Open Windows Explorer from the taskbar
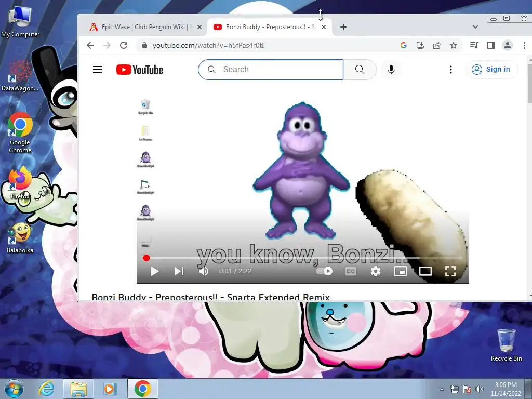The image size is (532, 399). pos(78,389)
